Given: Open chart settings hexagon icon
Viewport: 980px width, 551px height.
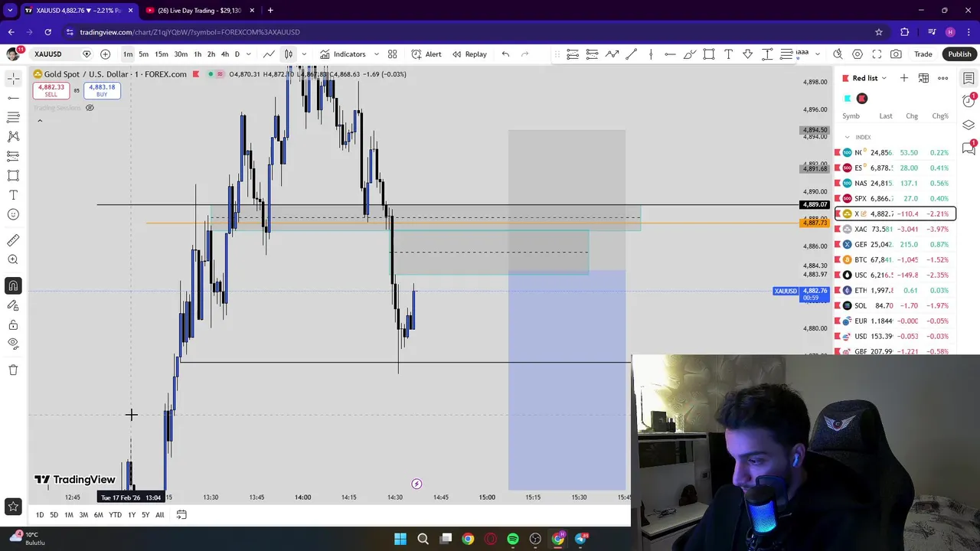Looking at the screenshot, I should pos(857,54).
